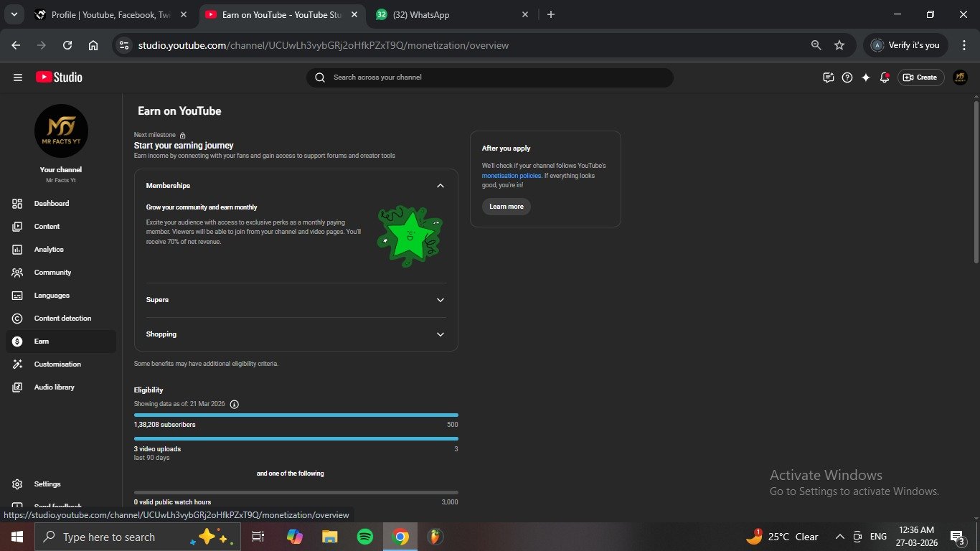Click the Ask Studio sparkle icon
This screenshot has height=551, width=980.
coord(866,77)
